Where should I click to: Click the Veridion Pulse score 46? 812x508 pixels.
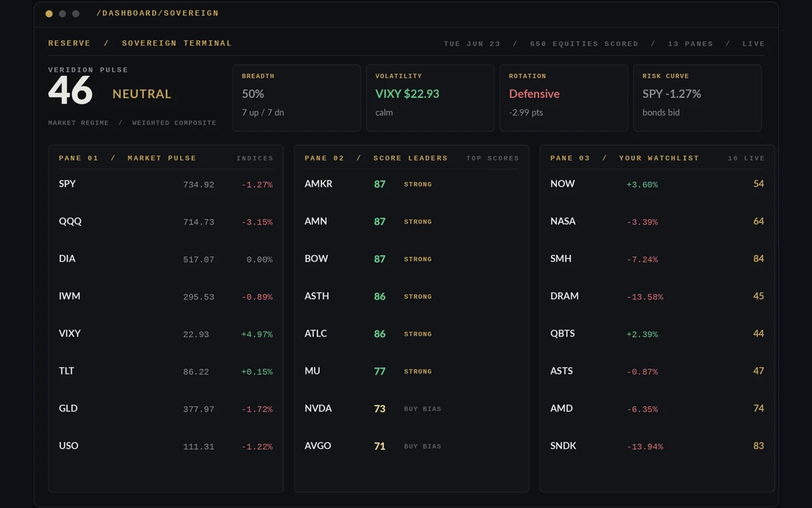click(x=71, y=91)
